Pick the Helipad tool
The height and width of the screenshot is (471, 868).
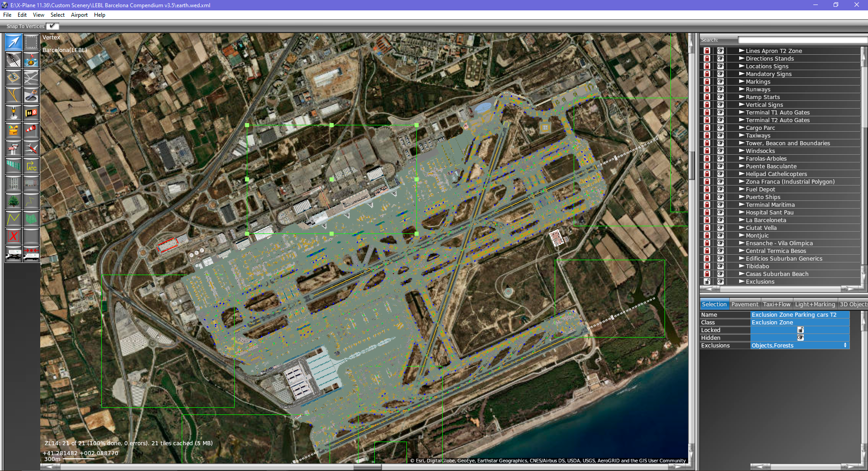click(14, 78)
